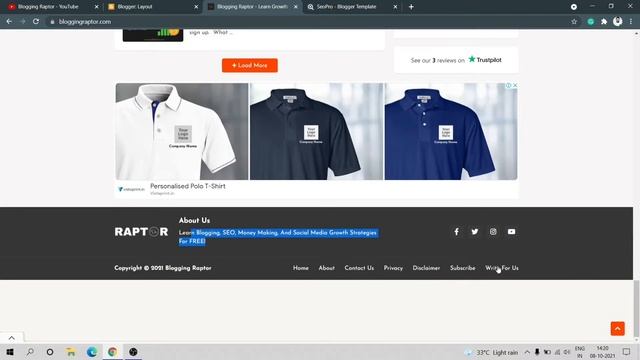Open OBS Studio icon in taskbar
This screenshot has height=360, width=640.
point(133,352)
